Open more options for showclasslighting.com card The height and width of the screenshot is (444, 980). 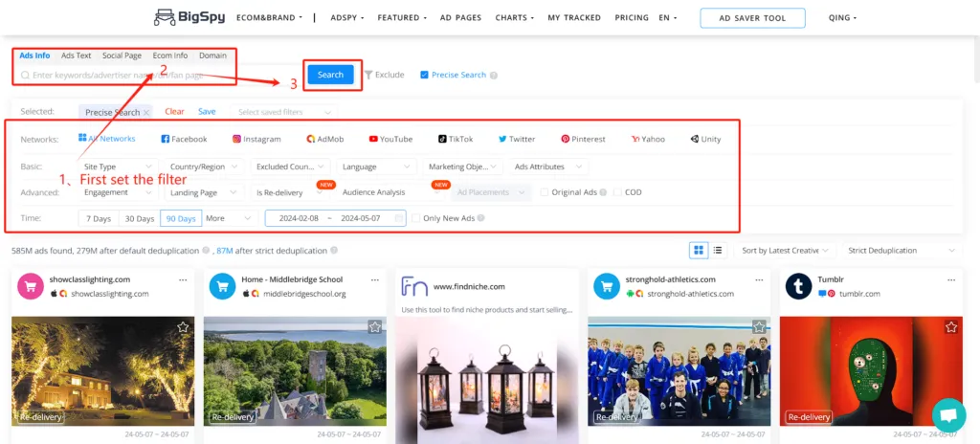click(183, 279)
